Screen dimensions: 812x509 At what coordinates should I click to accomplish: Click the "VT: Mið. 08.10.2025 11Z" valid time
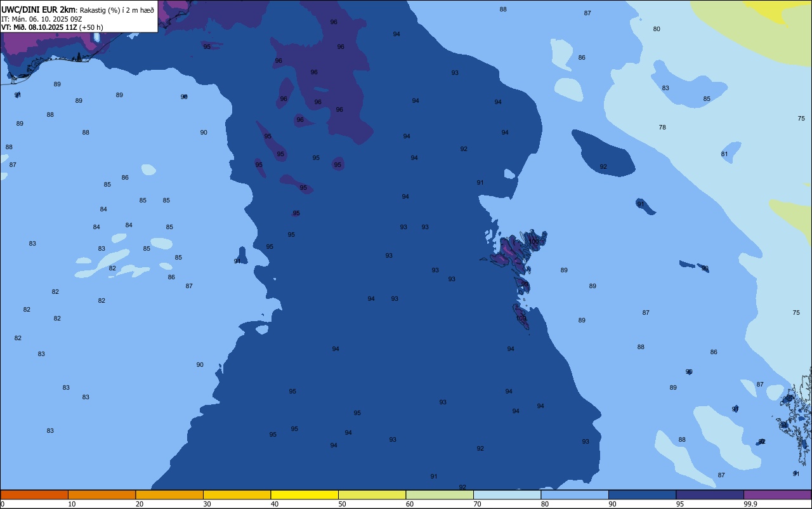(x=39, y=27)
